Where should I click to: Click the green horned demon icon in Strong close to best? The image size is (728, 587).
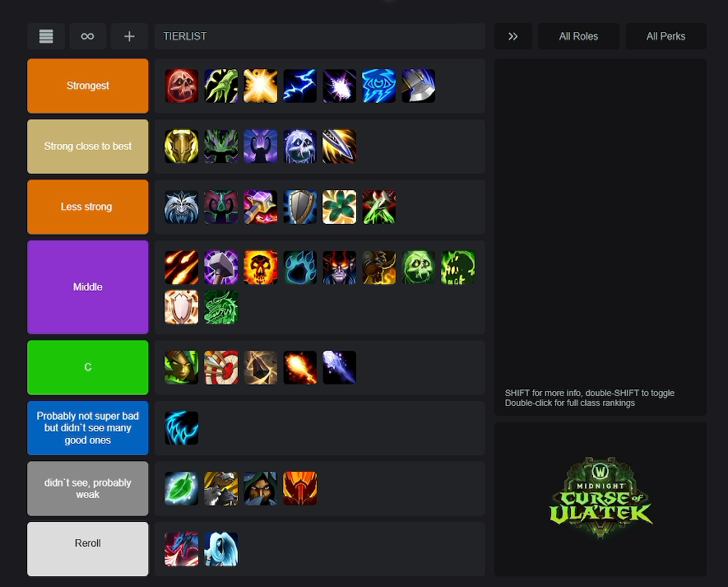pos(221,147)
